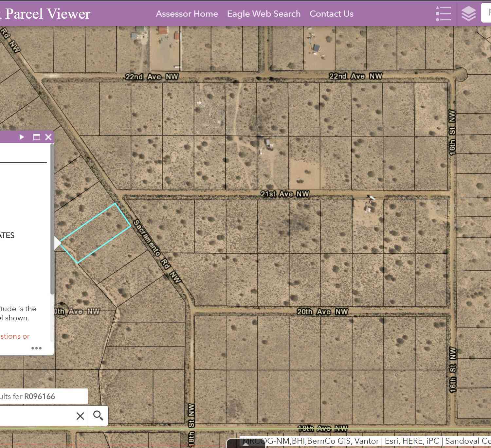
Task: Click the upper 16th St NW label
Action: point(452,132)
